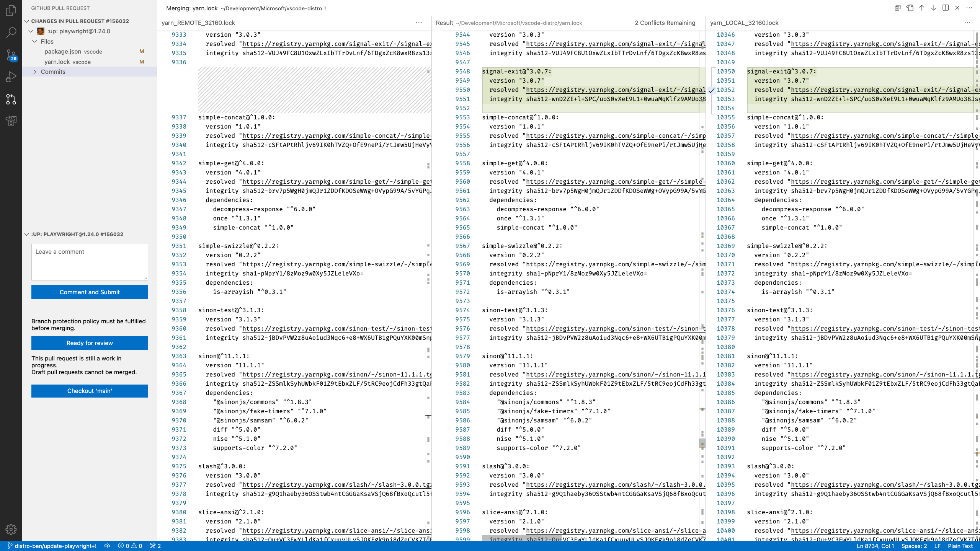Click the Checkout 'main' button

click(90, 391)
